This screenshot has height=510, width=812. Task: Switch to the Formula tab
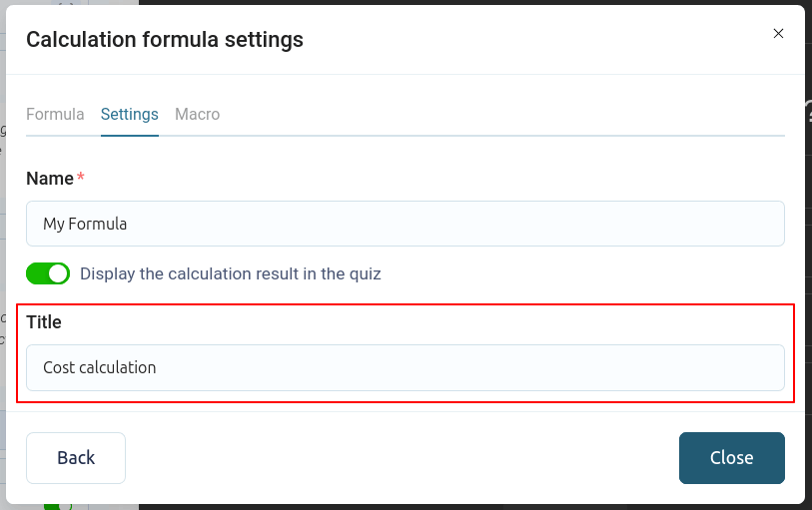[x=55, y=114]
